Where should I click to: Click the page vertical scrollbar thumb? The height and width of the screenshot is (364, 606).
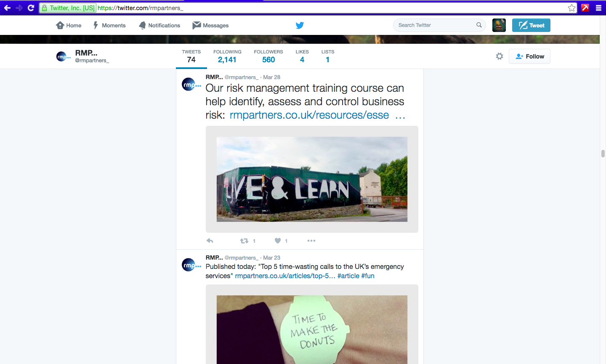tap(603, 154)
